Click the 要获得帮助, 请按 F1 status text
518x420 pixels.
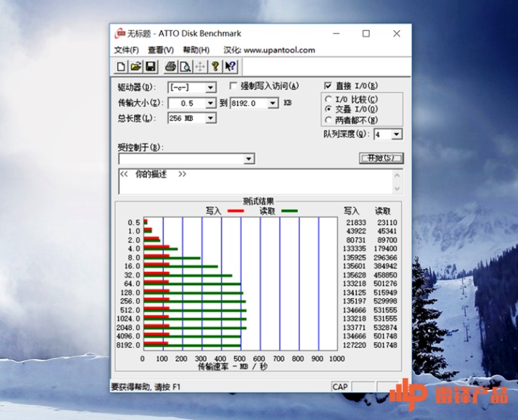[145, 387]
